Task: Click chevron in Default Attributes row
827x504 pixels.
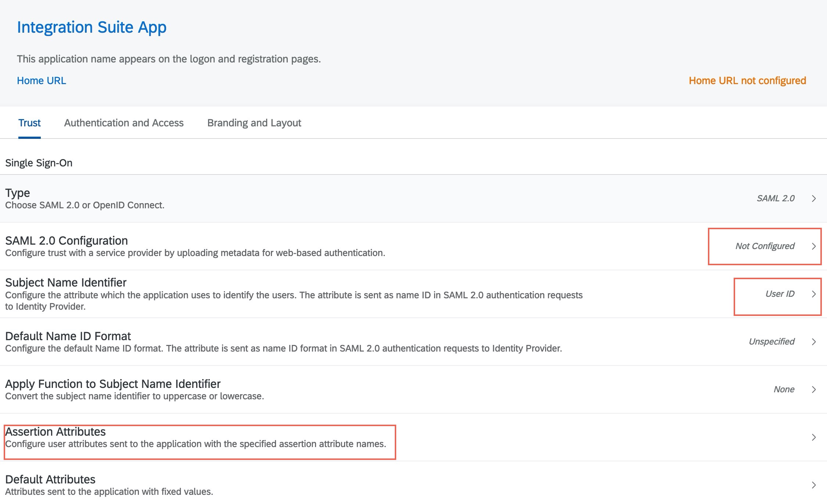Action: point(813,485)
